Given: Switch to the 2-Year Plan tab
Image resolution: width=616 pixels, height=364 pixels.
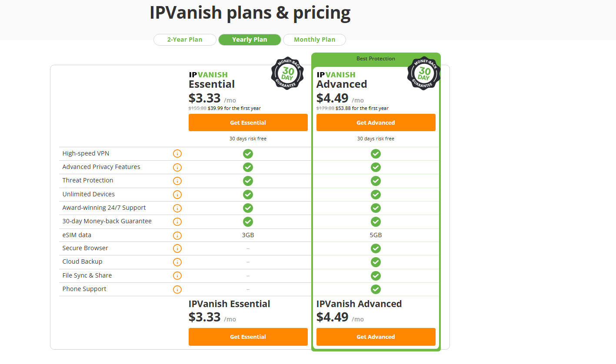Looking at the screenshot, I should click(185, 40).
